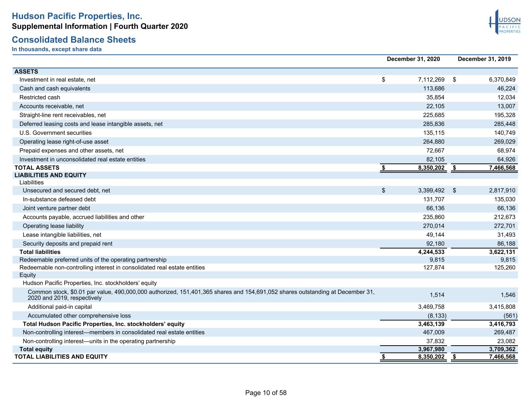Click the 'ASSETS' section label
This screenshot has height=399, width=532.
tap(26, 72)
